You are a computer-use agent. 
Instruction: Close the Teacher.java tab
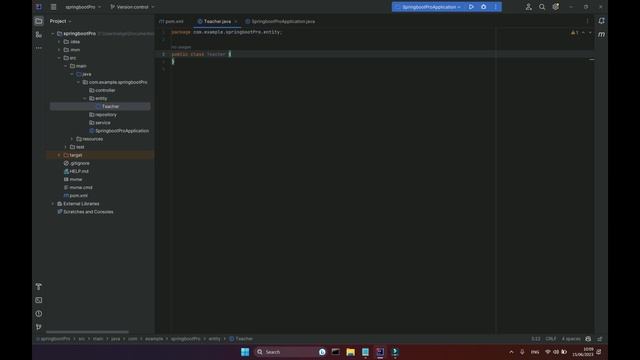click(x=236, y=21)
